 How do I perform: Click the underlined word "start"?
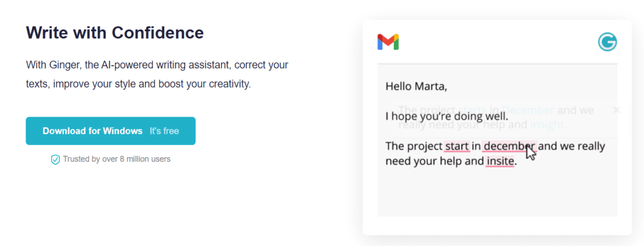click(x=457, y=146)
